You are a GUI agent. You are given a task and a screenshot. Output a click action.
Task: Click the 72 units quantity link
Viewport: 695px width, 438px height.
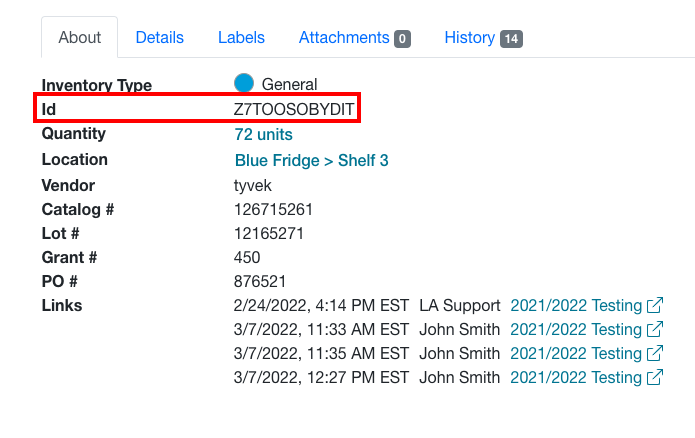pos(263,134)
